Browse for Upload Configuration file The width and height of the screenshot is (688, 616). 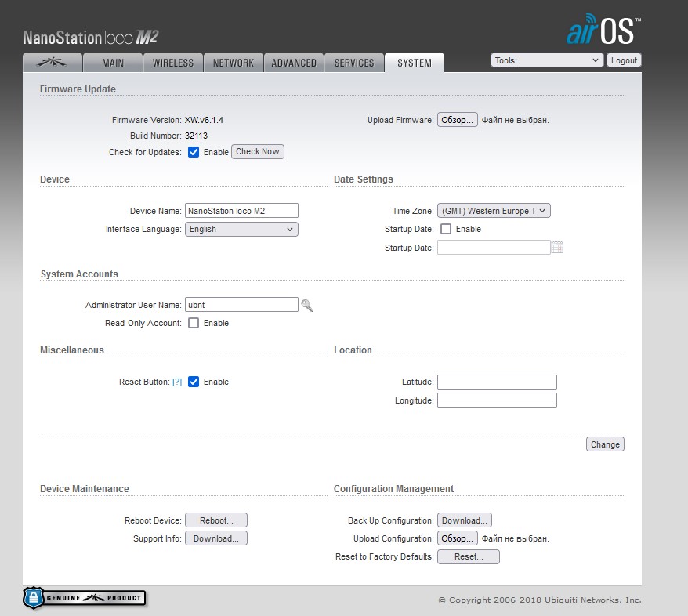coord(457,538)
